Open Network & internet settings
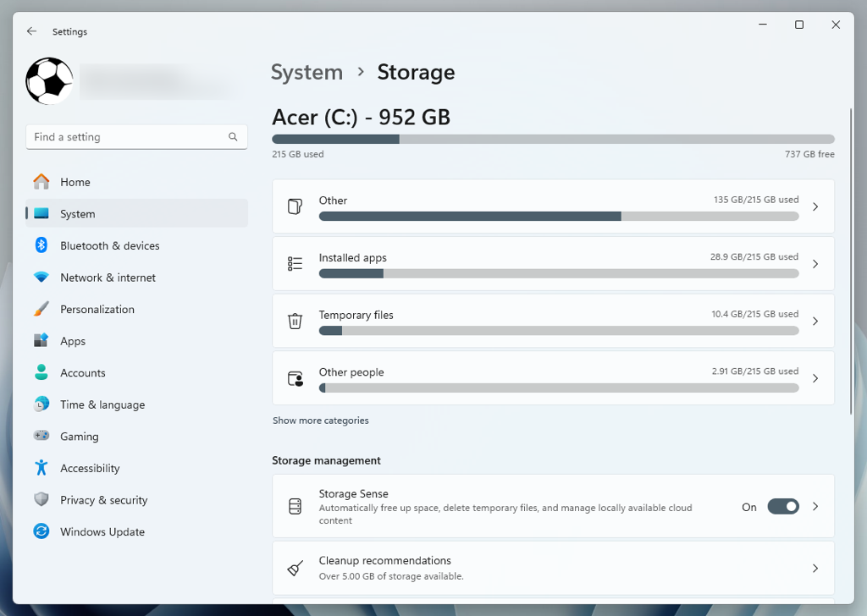Screen dimensions: 867x616 click(x=136, y=278)
